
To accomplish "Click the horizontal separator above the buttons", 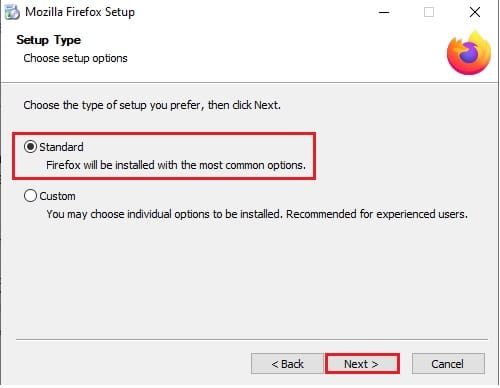I will pos(252,340).
